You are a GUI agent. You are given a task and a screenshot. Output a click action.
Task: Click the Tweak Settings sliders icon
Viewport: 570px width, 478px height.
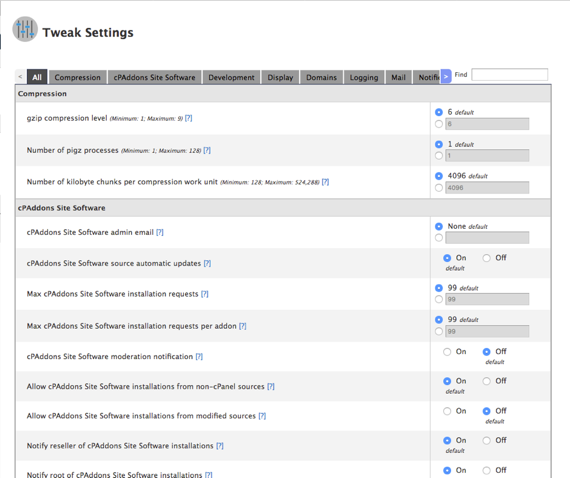(x=25, y=29)
